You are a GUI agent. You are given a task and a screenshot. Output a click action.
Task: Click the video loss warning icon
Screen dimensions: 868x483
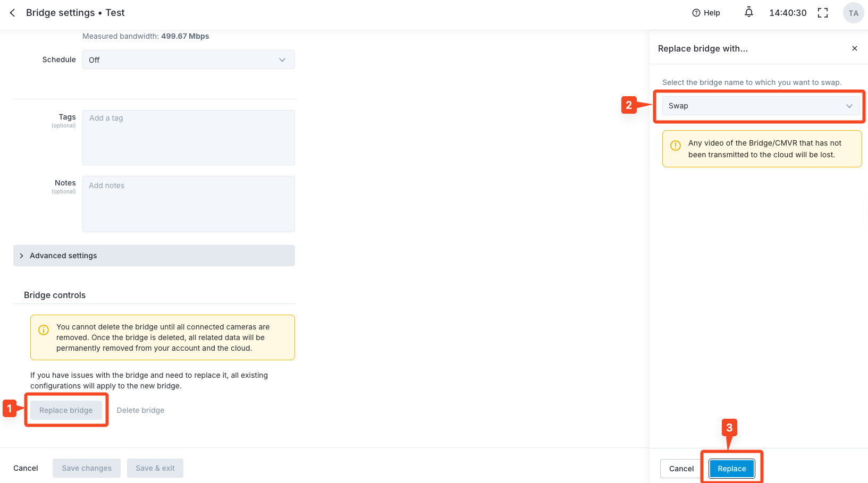(675, 146)
